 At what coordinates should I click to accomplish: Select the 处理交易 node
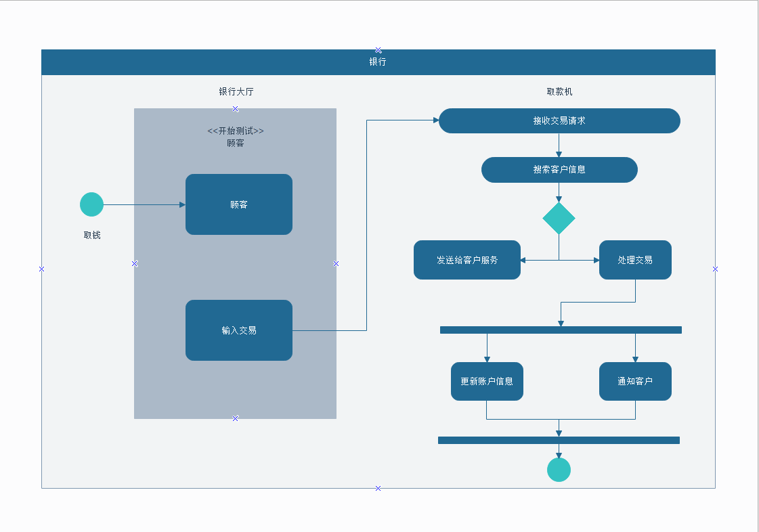[x=635, y=260]
